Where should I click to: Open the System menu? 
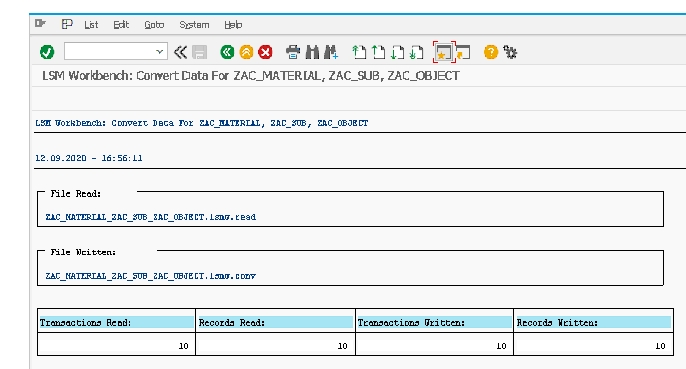click(x=194, y=25)
